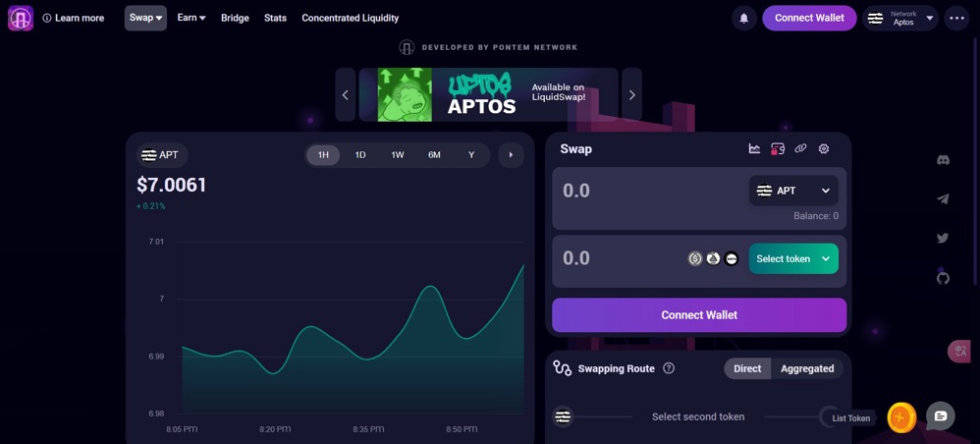Open the Earn dropdown menu
The width and height of the screenshot is (980, 444).
[191, 18]
